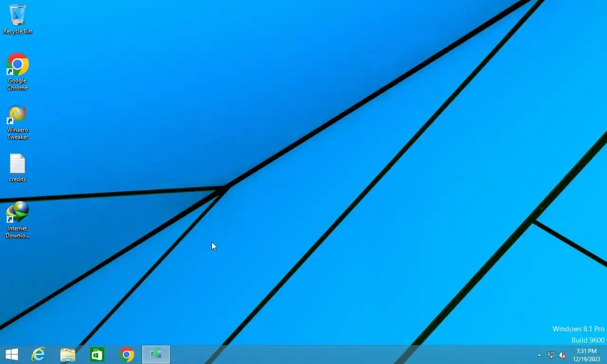Switch to the active green-arrow taskbar app

[156, 355]
